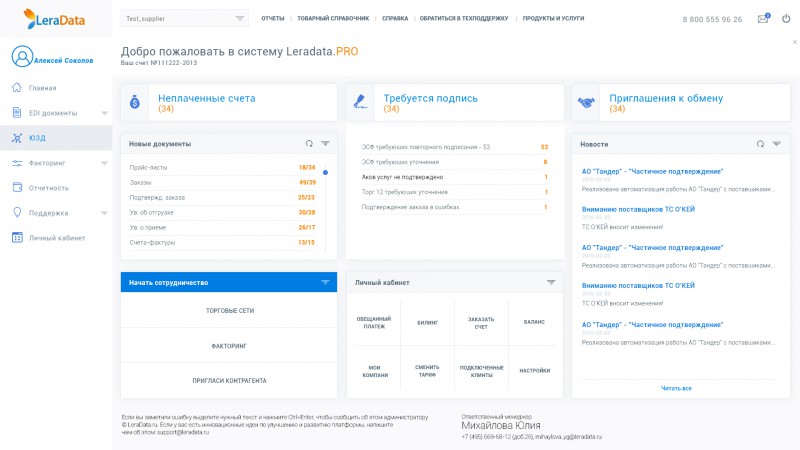The image size is (800, 450).
Task: Click phone number 8 800 555 96 26
Action: pyautogui.click(x=712, y=19)
